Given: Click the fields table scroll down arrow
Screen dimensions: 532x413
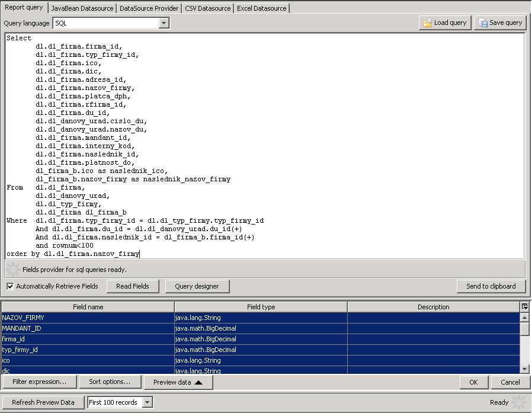Looking at the screenshot, I should 524,369.
